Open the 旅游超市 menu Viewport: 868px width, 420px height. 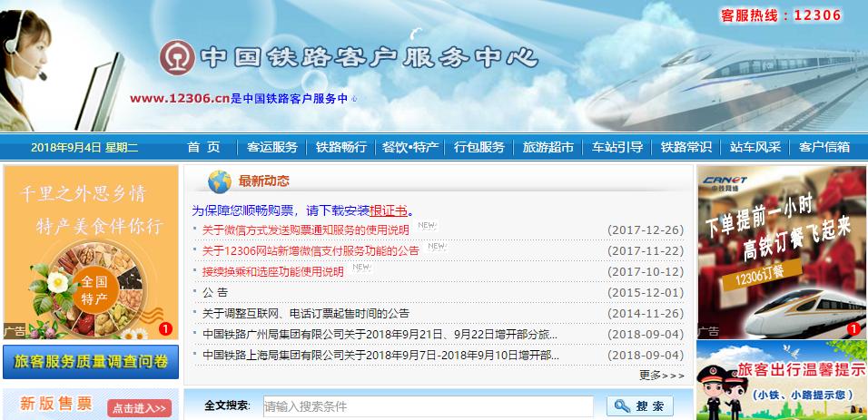[x=548, y=147]
